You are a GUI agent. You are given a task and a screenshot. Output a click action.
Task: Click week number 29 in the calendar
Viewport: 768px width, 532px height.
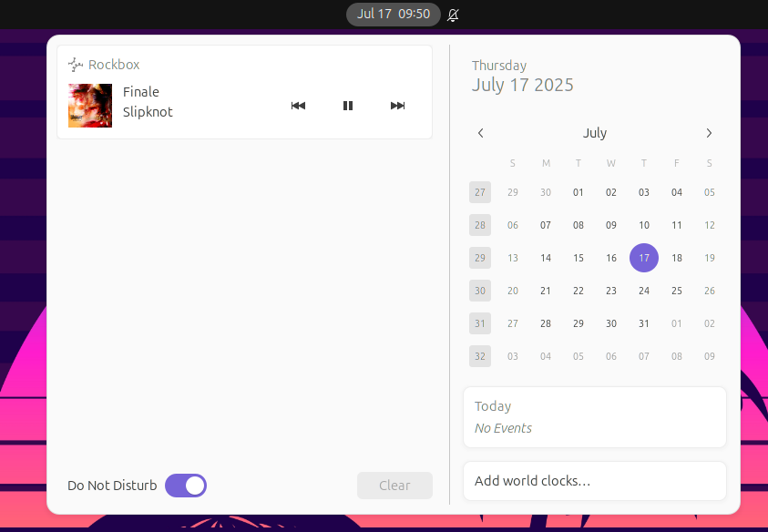[x=480, y=258]
